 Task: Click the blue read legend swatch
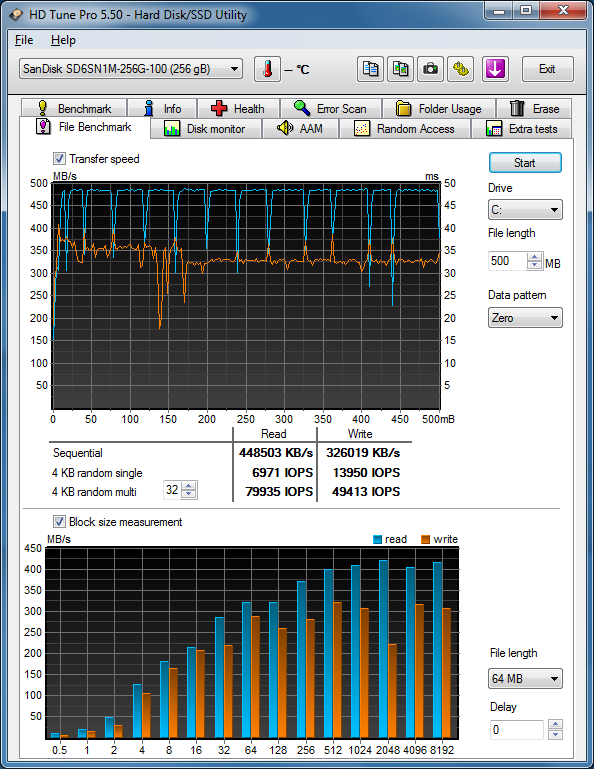(377, 539)
